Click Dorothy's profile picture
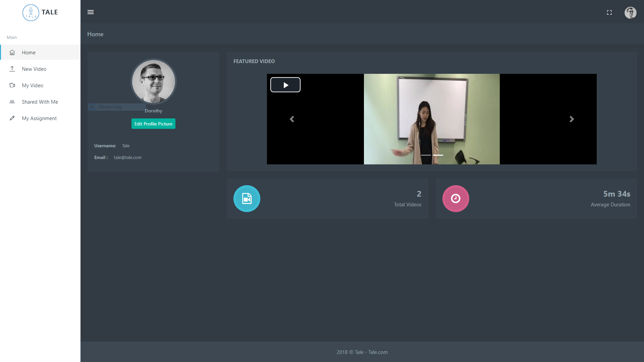Viewport: 644px width, 362px height. [x=153, y=82]
